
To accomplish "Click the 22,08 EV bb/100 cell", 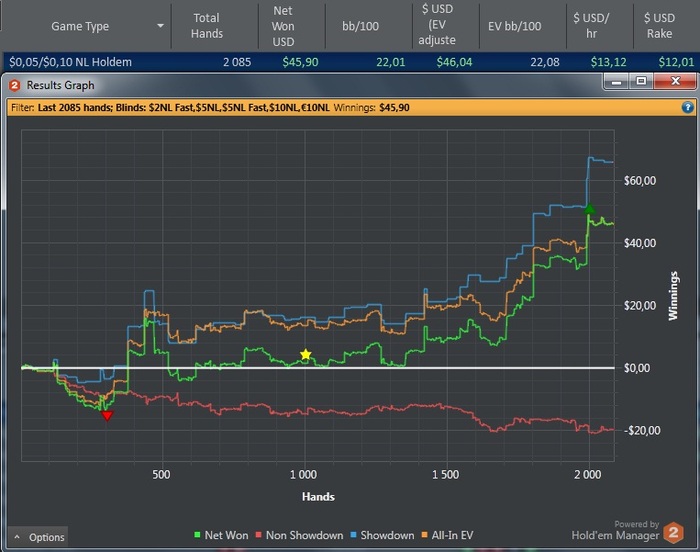I will coord(545,62).
